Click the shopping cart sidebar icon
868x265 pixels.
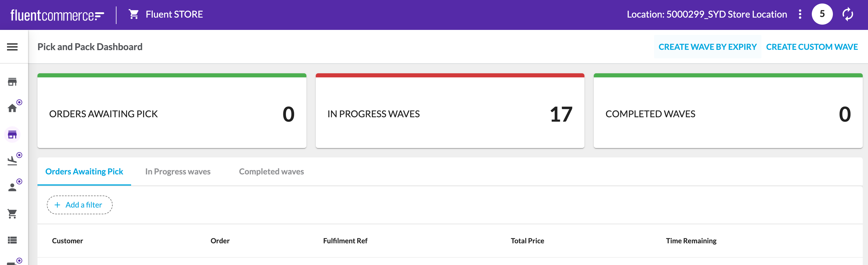[x=12, y=214]
